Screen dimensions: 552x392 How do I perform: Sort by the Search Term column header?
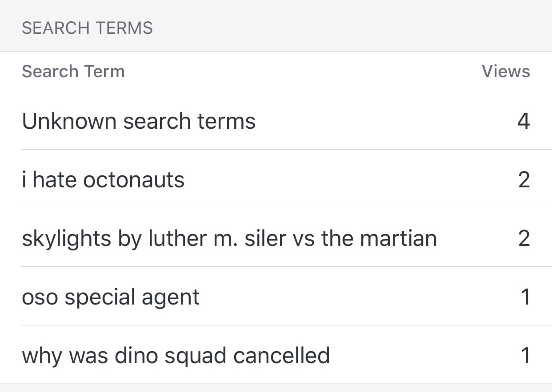tap(73, 71)
